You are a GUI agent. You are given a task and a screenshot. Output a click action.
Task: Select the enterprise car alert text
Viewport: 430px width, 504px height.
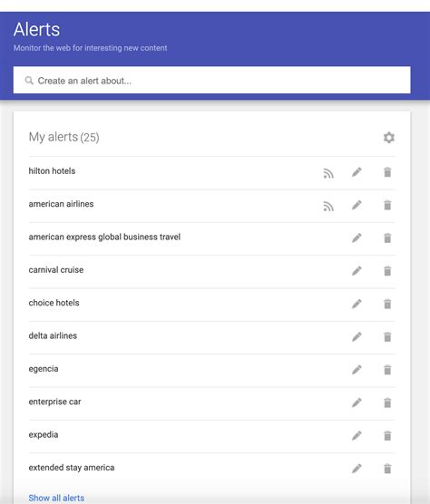click(x=54, y=402)
